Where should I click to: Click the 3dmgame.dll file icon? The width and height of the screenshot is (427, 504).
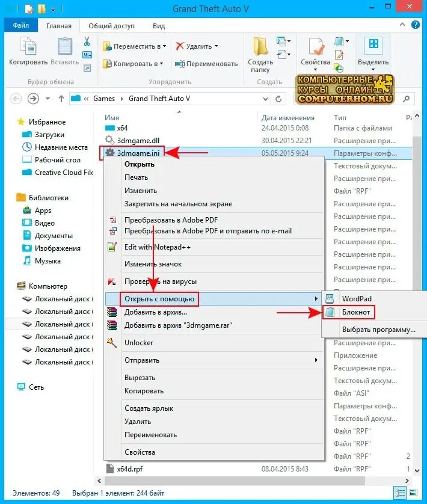[x=109, y=140]
